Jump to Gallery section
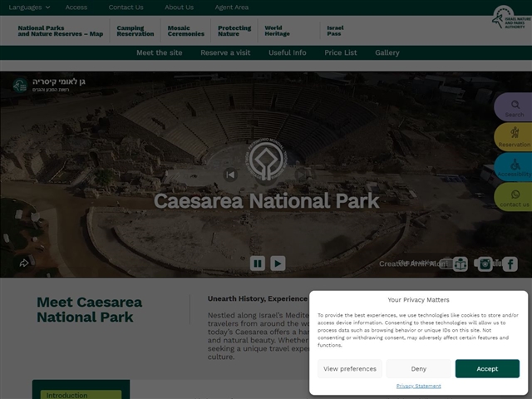The height and width of the screenshot is (399, 532). click(387, 52)
